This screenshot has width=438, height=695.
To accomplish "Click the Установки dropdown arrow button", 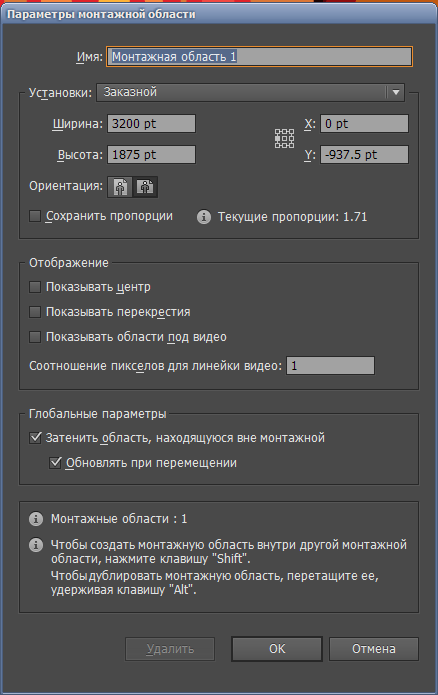I will pos(396,92).
